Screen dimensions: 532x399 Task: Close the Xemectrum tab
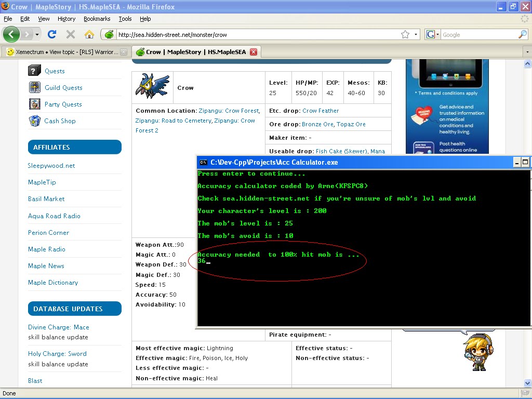click(x=124, y=52)
